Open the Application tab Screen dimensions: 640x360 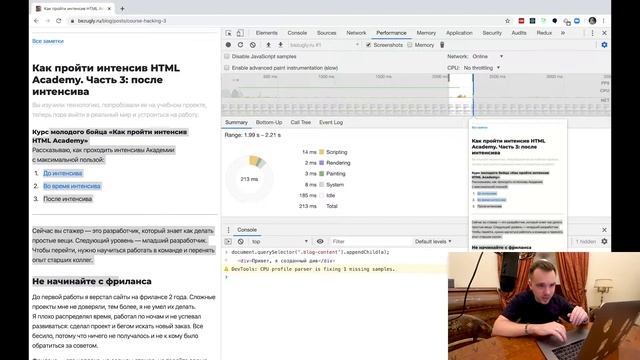[x=459, y=33]
